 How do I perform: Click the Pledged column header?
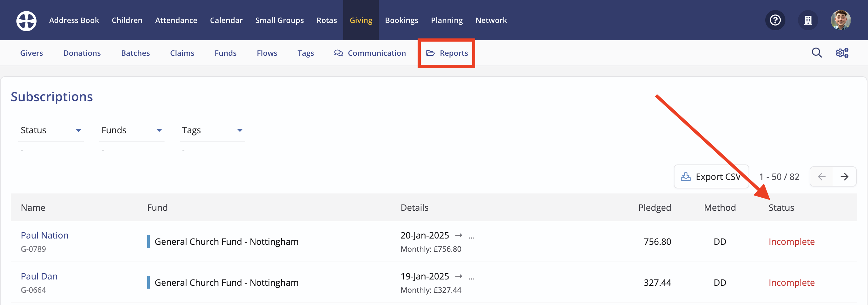tap(654, 208)
